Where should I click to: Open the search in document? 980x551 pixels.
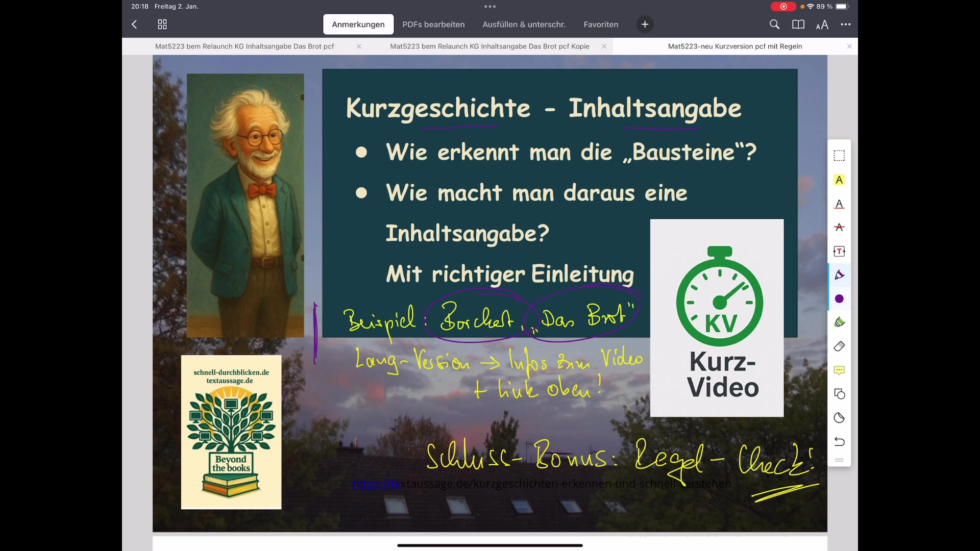click(x=774, y=24)
